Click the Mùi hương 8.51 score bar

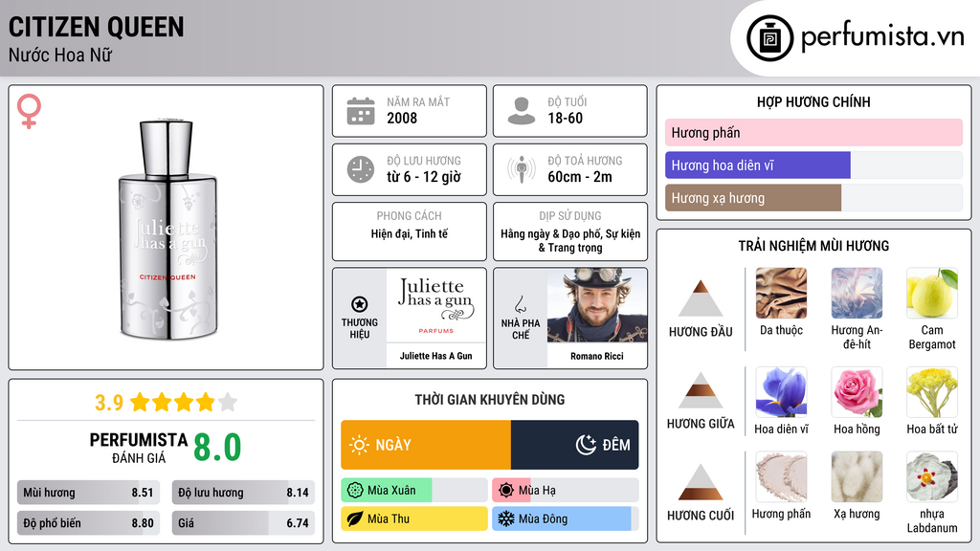[88, 493]
